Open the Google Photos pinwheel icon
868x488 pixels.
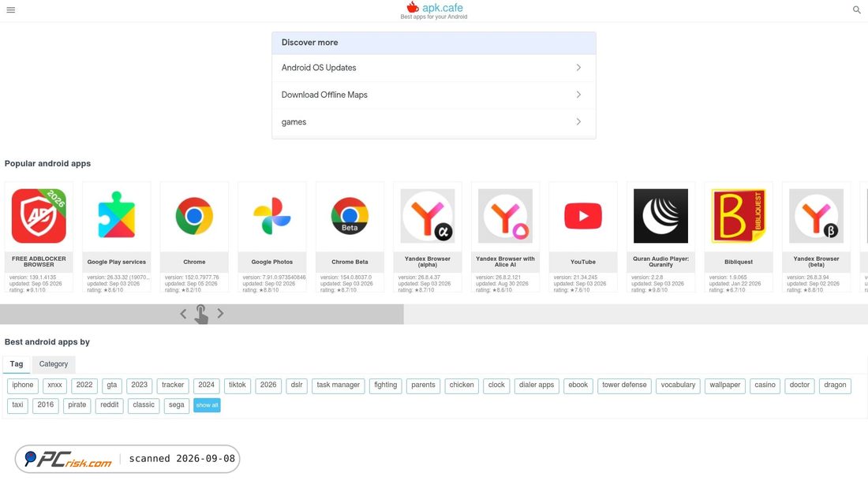pos(271,216)
